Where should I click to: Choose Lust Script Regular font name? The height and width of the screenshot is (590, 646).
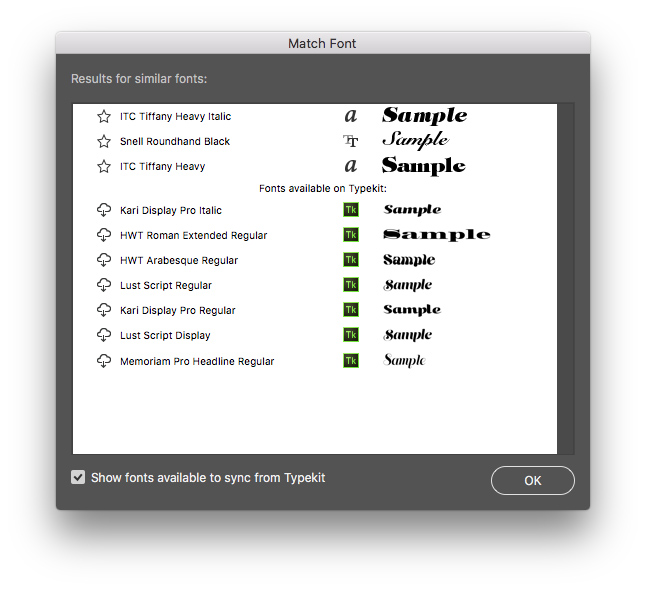coord(166,285)
